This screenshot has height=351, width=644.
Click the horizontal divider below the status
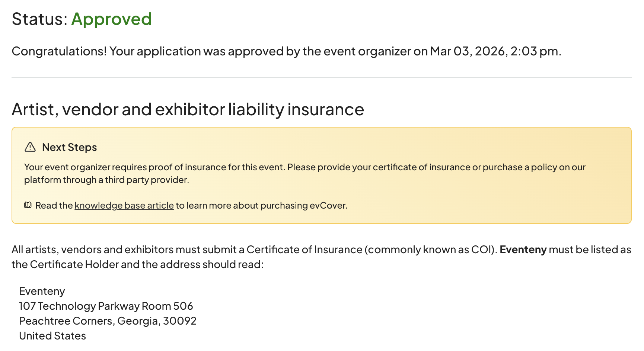(321, 78)
